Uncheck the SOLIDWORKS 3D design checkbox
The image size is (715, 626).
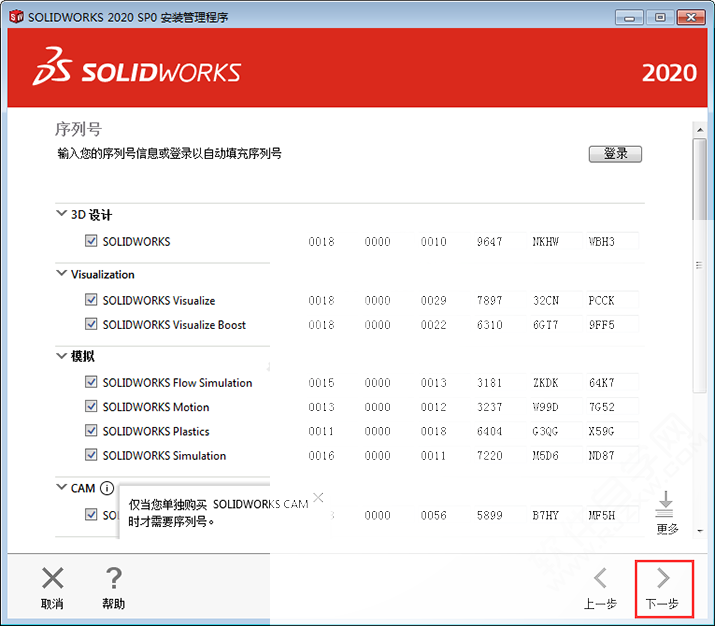pyautogui.click(x=91, y=241)
